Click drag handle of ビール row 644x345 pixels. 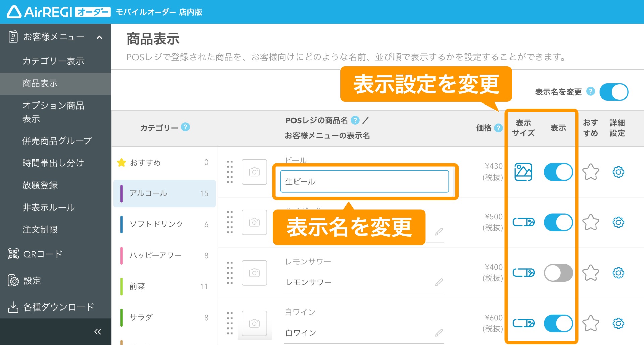tap(230, 172)
